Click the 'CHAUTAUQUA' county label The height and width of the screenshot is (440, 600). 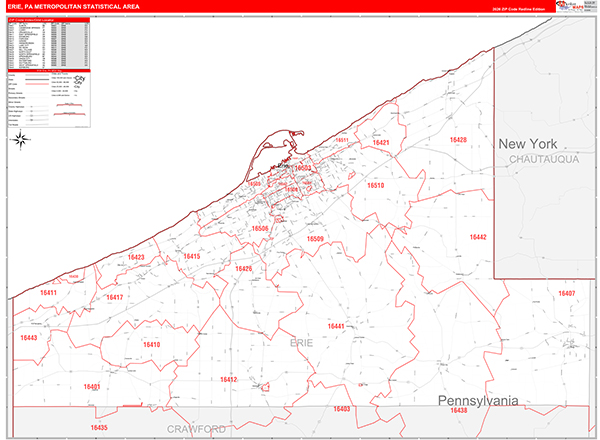coord(544,159)
